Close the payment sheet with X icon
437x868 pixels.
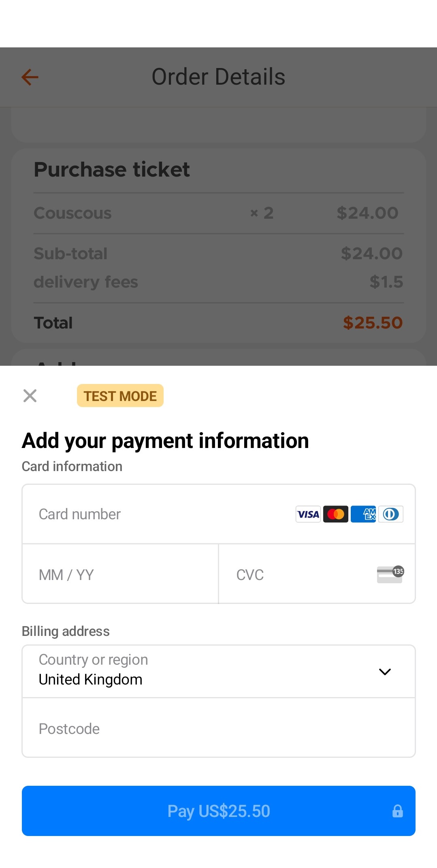point(30,396)
